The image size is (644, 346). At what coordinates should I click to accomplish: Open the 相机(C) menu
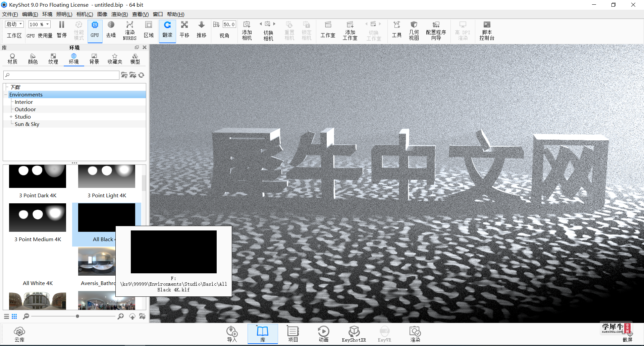point(85,14)
